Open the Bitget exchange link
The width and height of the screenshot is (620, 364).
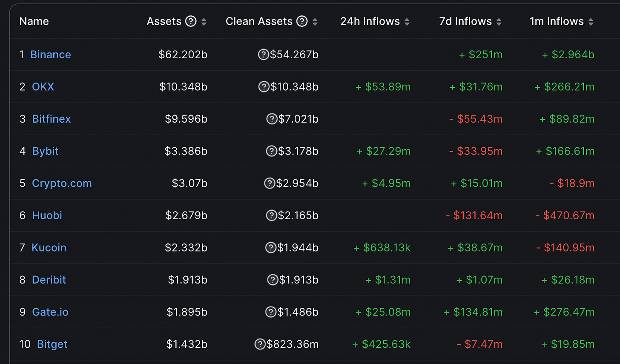[52, 344]
